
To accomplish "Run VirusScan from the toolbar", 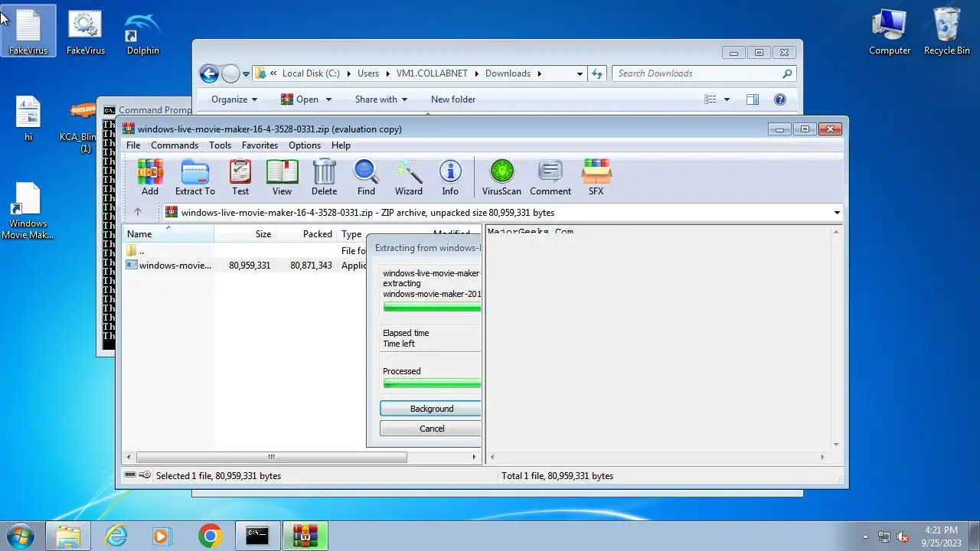I will (501, 178).
